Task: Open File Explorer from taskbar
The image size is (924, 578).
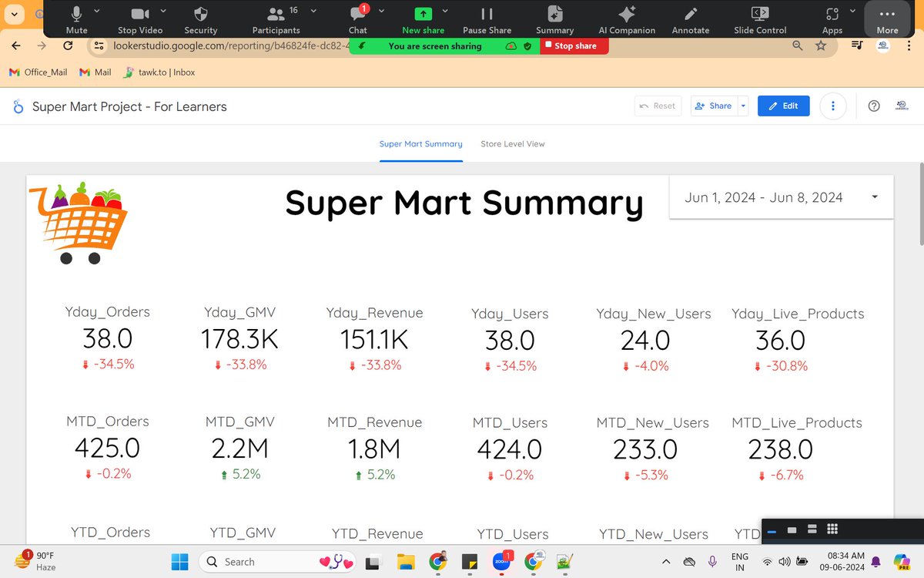Action: tap(406, 562)
